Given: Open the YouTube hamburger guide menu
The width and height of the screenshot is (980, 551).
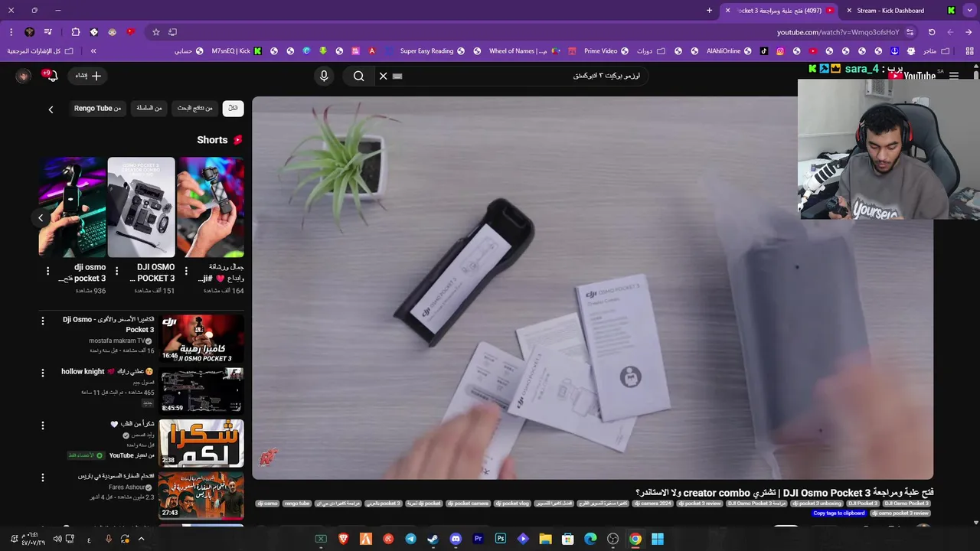Looking at the screenshot, I should point(953,76).
